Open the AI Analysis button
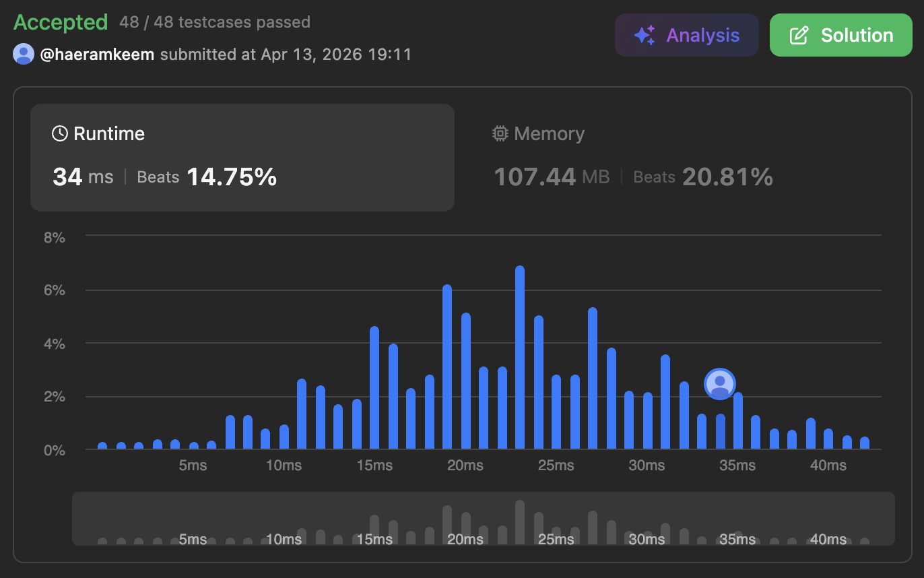 pyautogui.click(x=686, y=35)
